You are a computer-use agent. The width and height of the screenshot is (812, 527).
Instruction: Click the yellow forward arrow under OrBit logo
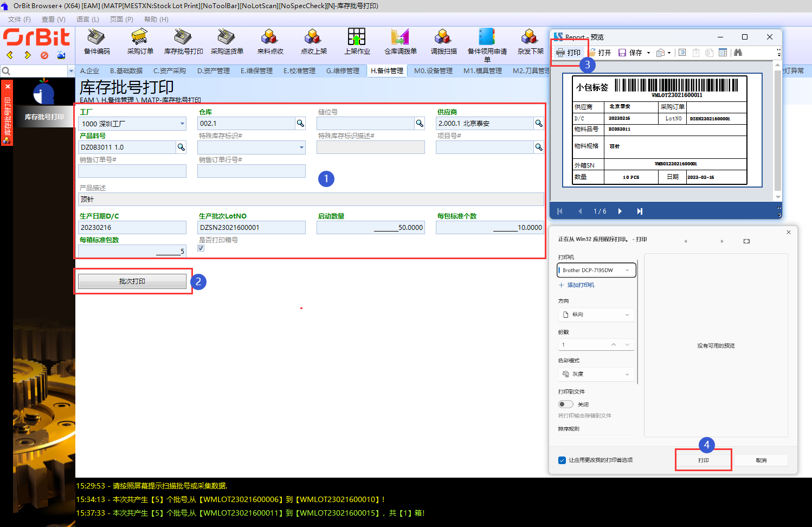(x=27, y=55)
